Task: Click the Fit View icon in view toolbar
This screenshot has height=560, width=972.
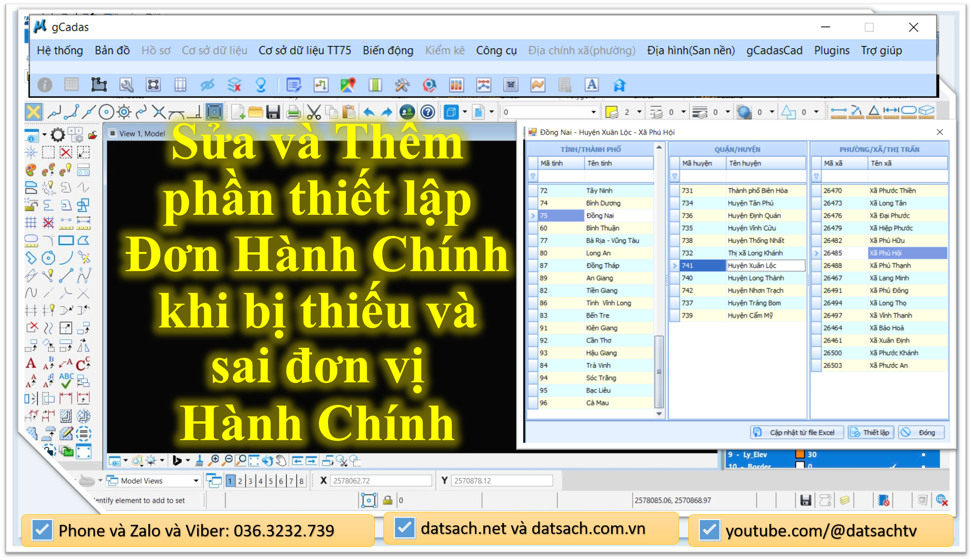Action: click(x=254, y=460)
